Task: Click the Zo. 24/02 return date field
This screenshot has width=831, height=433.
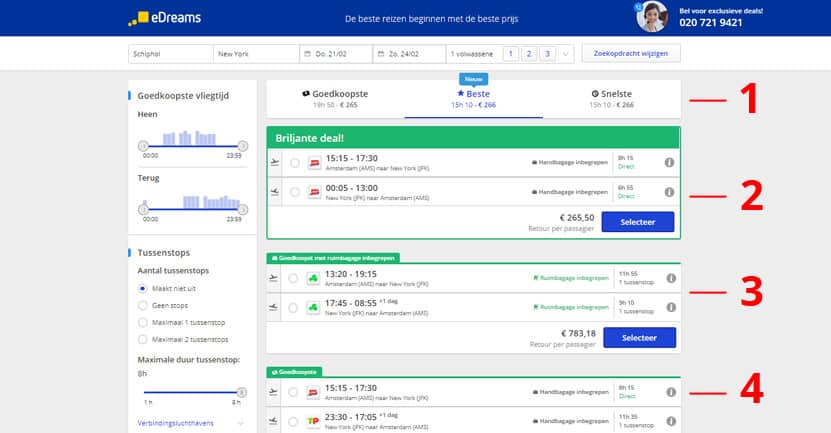Action: pyautogui.click(x=409, y=54)
